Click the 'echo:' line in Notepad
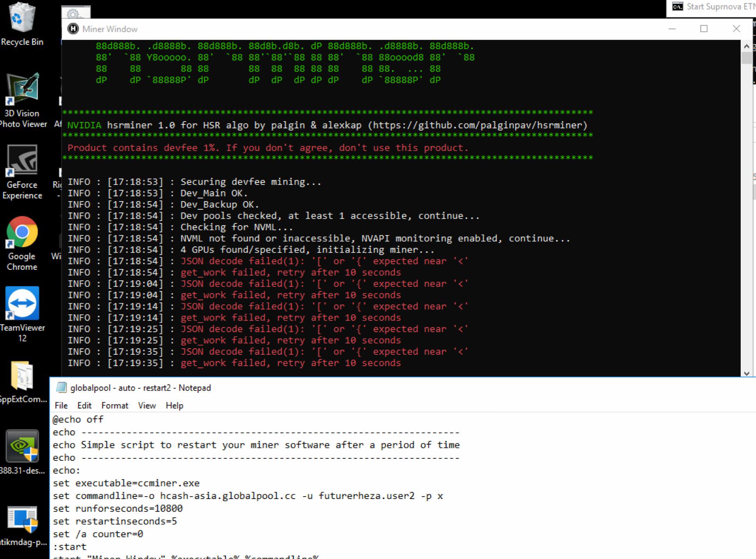 [x=66, y=470]
